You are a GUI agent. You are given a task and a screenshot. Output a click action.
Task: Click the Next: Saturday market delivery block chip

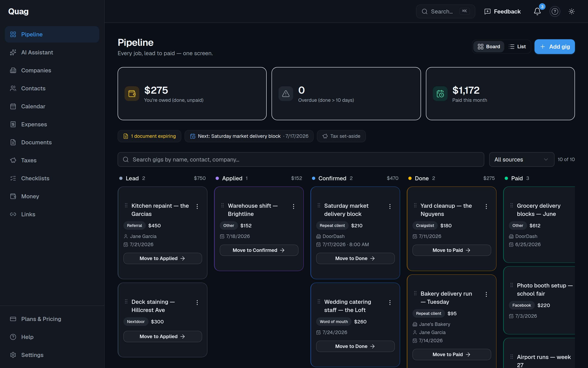(249, 136)
